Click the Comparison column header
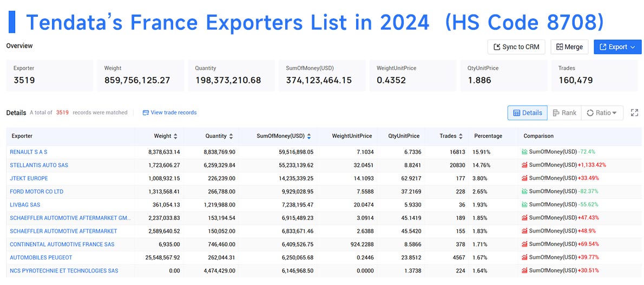This screenshot has height=285, width=644. (538, 135)
